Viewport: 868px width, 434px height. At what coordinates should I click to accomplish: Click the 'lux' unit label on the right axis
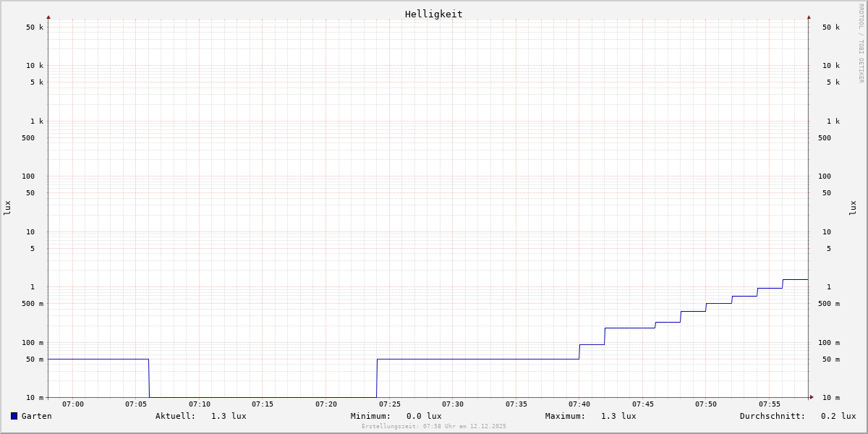853,208
